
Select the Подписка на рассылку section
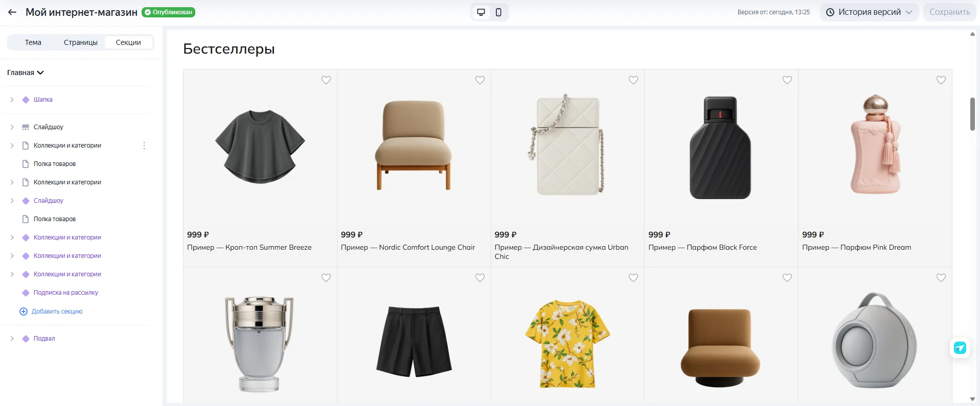(66, 293)
